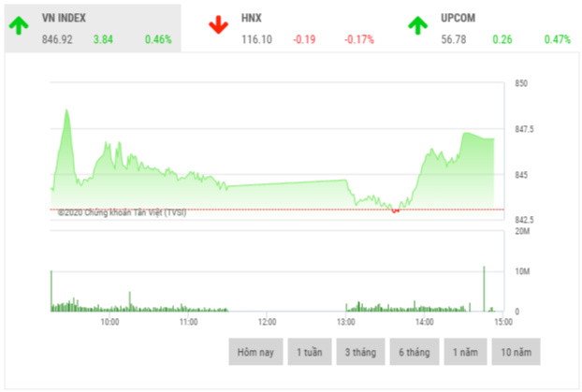Choose the 6 tháng range button
The width and height of the screenshot is (582, 392).
point(415,352)
